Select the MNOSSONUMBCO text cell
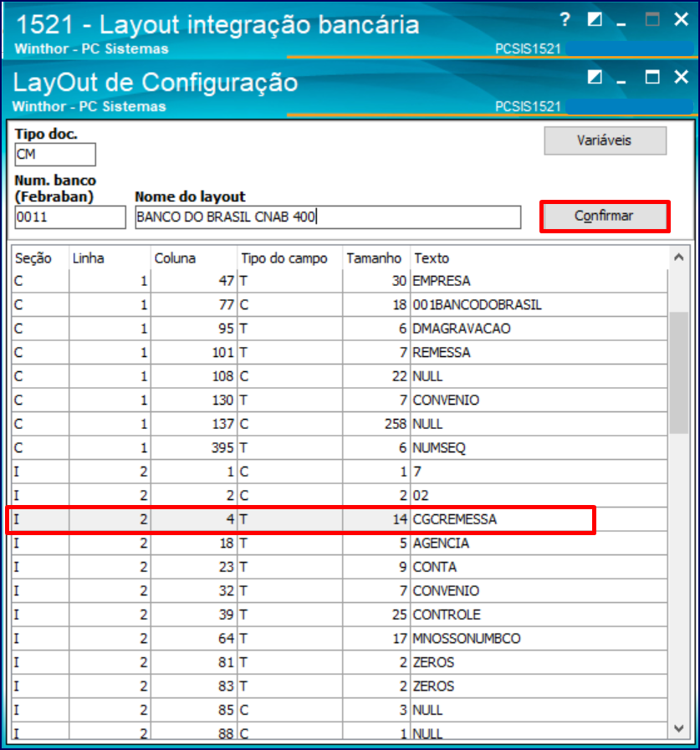The height and width of the screenshot is (750, 700). tap(539, 639)
